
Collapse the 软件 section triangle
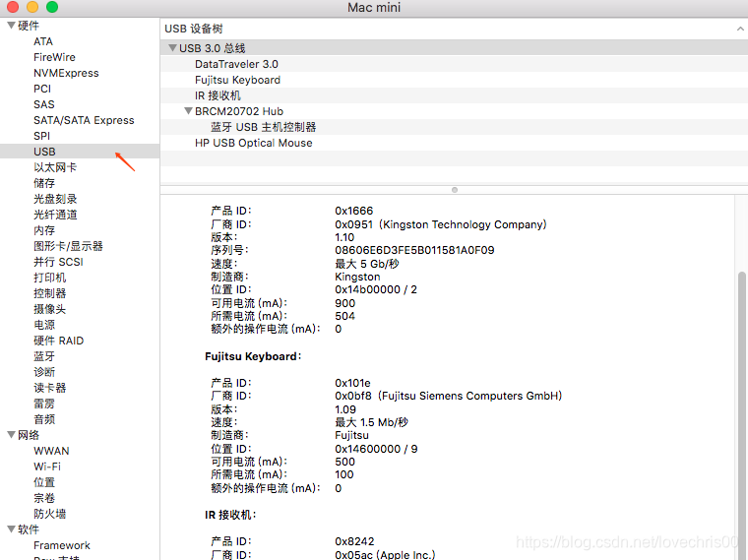pos(11,529)
